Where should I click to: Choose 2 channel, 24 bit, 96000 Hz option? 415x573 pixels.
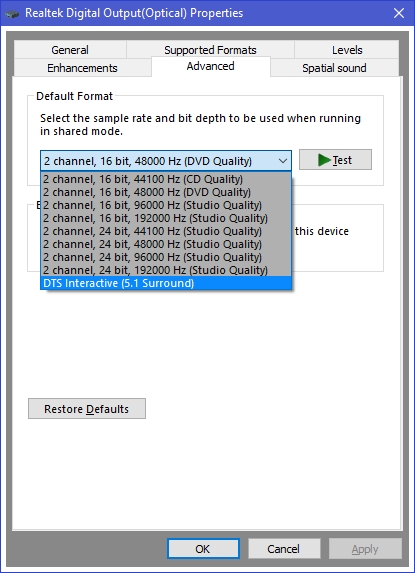166,257
